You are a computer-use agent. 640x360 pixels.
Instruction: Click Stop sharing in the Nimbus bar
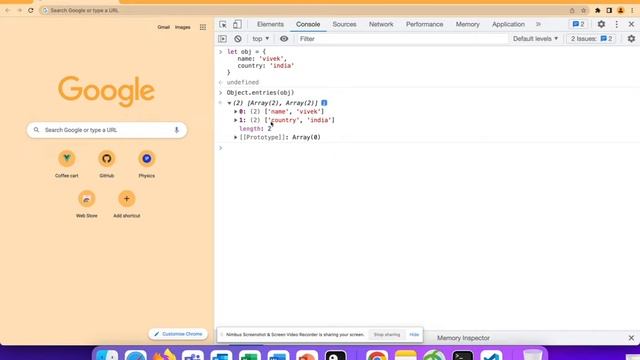tap(387, 335)
